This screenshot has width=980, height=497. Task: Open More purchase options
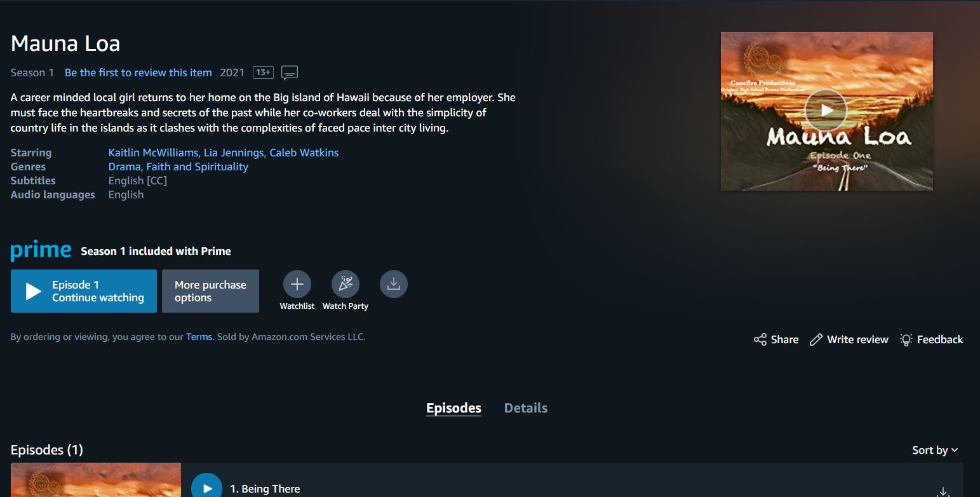tap(210, 291)
